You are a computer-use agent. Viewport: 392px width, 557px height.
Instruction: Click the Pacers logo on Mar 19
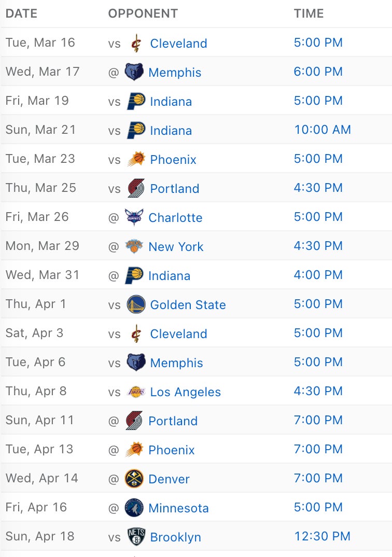[x=136, y=101]
